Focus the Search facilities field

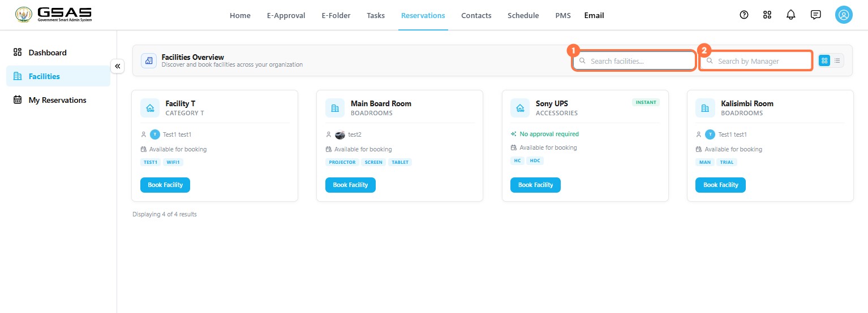click(634, 61)
